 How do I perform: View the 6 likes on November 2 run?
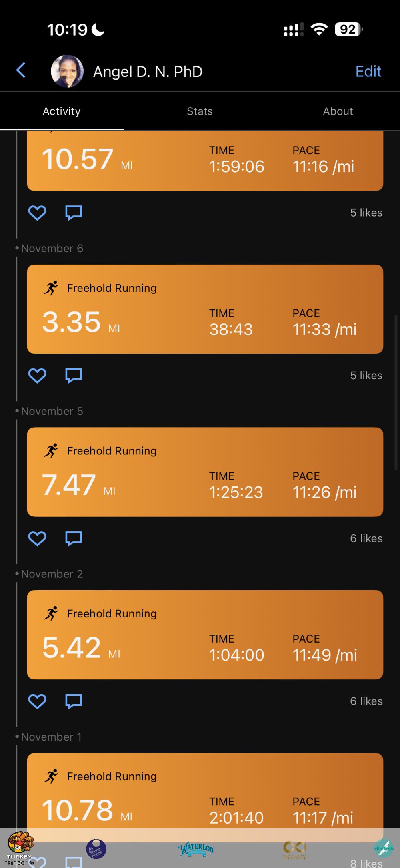366,701
